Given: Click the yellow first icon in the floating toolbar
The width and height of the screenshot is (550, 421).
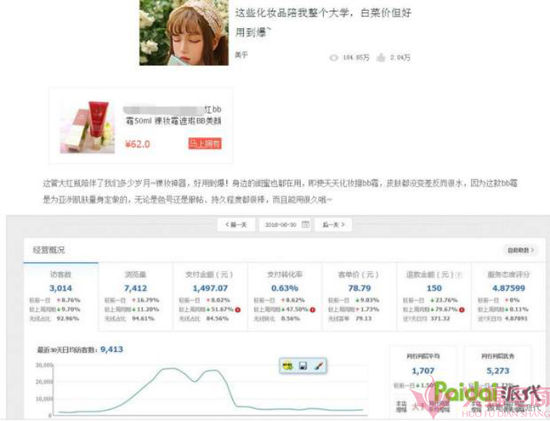Looking at the screenshot, I should point(288,366).
